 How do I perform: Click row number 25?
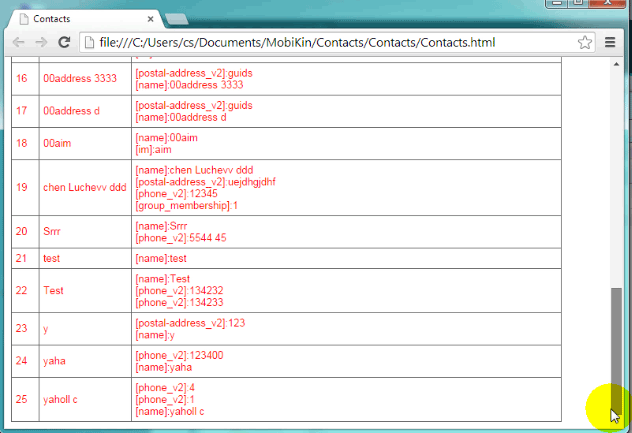click(22, 399)
